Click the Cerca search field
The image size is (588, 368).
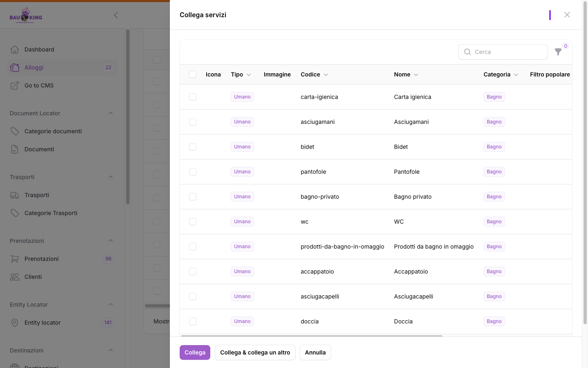tap(503, 52)
